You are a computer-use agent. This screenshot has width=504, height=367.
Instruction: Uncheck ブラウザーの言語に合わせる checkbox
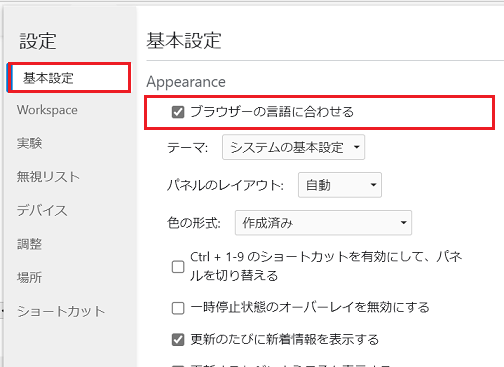point(178,112)
